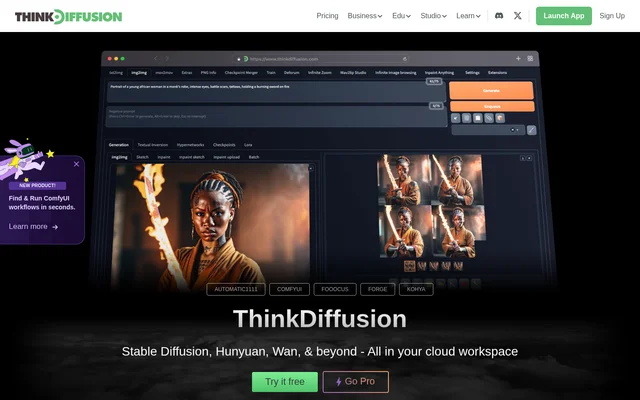Expand the Learn dropdown menu
The image size is (640, 400).
click(x=468, y=16)
